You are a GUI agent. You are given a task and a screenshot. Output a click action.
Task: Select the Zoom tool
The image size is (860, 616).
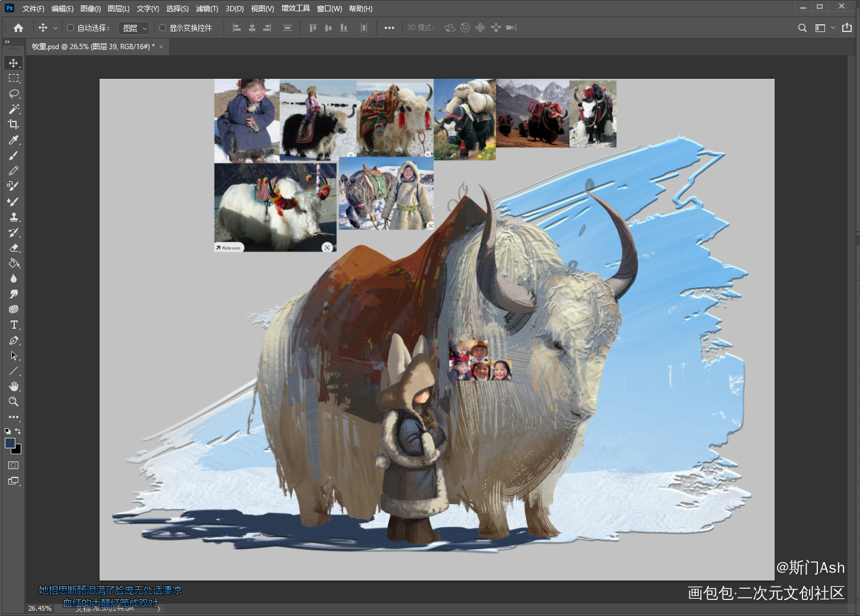coord(14,402)
